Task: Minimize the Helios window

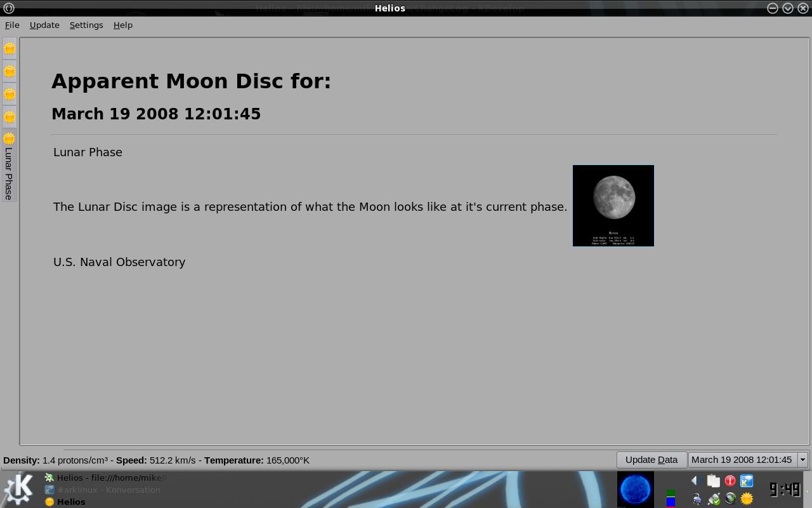Action: click(x=773, y=8)
